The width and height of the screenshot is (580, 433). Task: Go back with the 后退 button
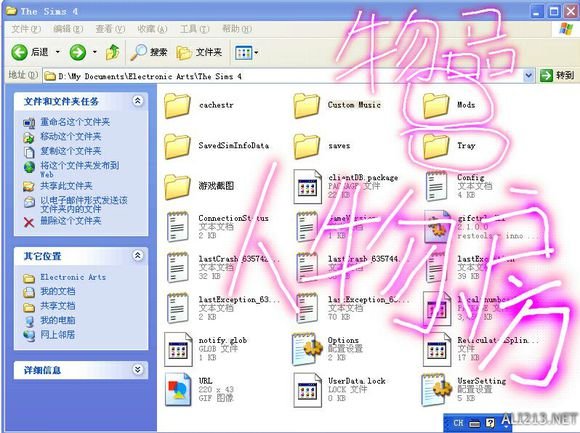30,52
